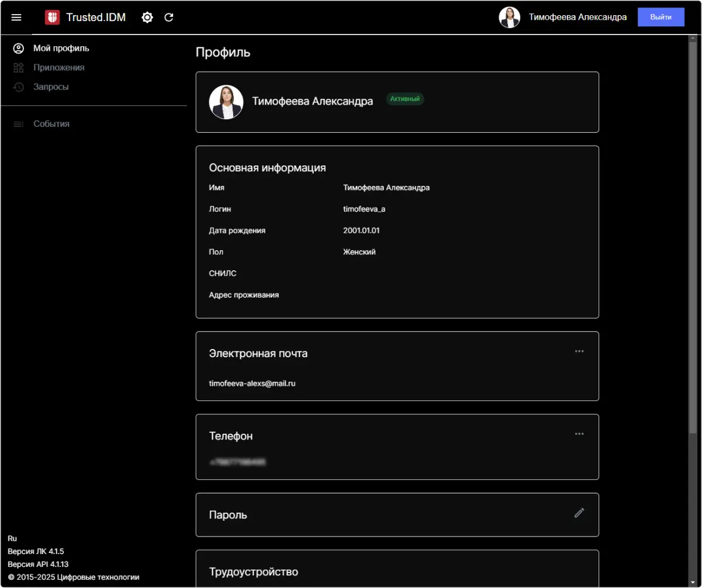Open События in the sidebar
This screenshot has width=702, height=588.
(x=51, y=124)
